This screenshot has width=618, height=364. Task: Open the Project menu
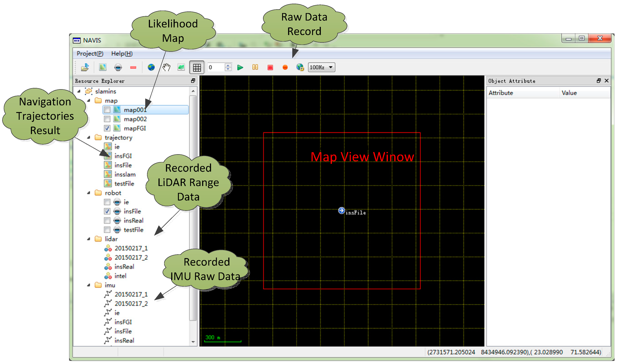tap(90, 53)
